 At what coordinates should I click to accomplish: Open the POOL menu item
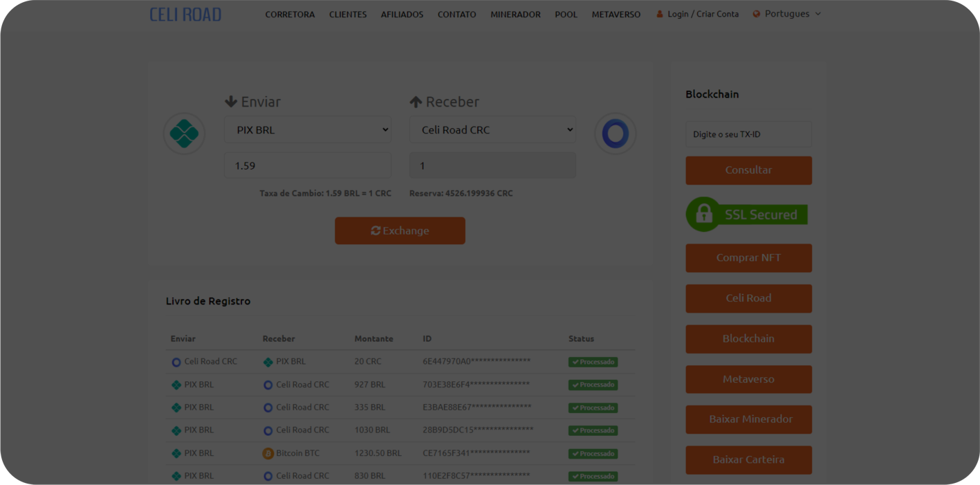tap(566, 15)
